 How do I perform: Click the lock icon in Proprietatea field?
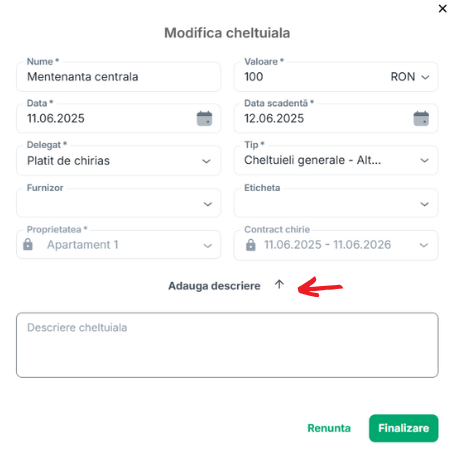[28, 244]
